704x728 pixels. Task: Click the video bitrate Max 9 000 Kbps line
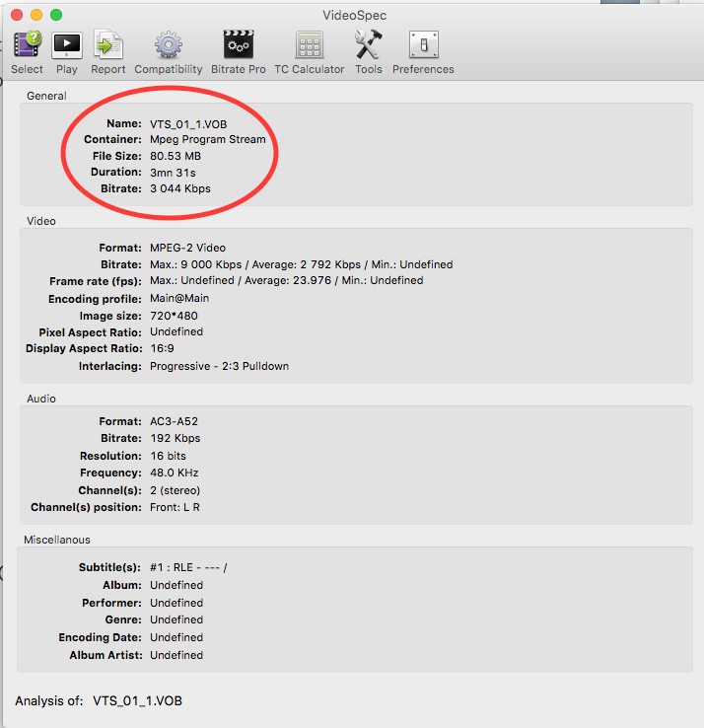point(302,264)
